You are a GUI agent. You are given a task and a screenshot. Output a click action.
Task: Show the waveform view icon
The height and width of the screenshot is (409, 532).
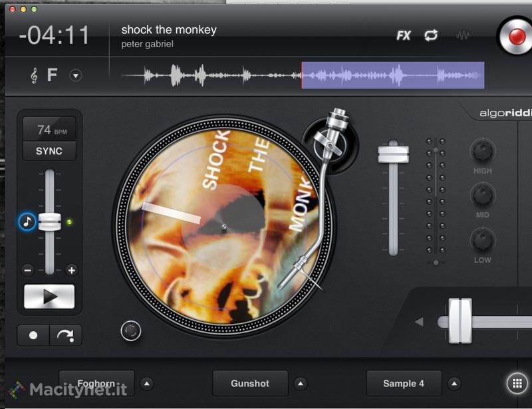462,35
